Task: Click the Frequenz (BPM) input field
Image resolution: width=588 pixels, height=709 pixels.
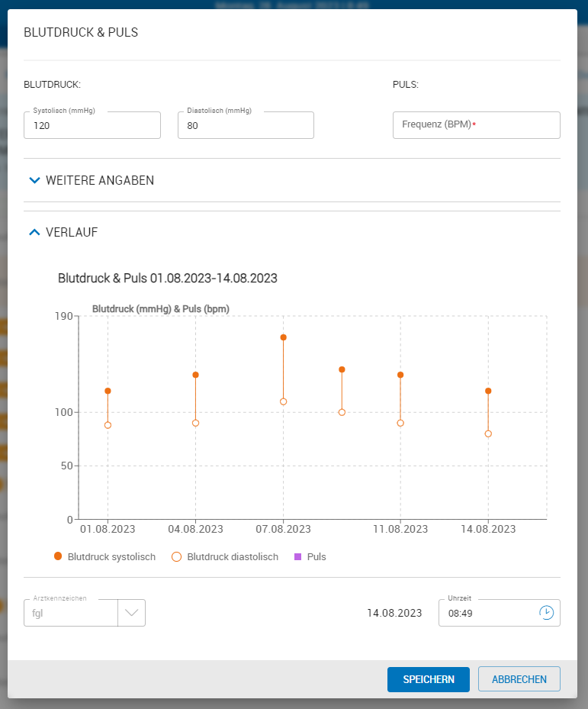Action: [x=476, y=124]
